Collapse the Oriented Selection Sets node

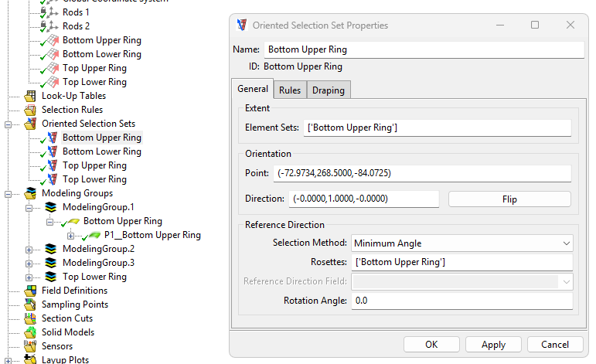click(9, 124)
